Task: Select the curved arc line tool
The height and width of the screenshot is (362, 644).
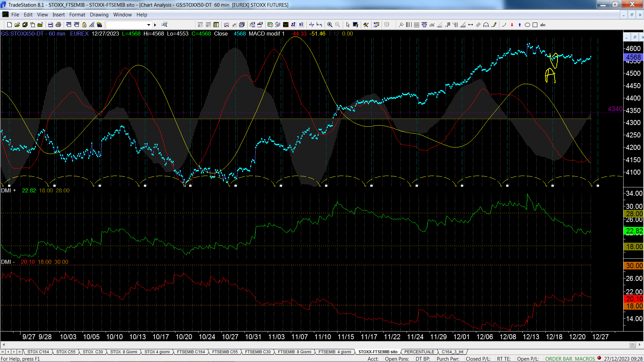Action: click(x=504, y=25)
